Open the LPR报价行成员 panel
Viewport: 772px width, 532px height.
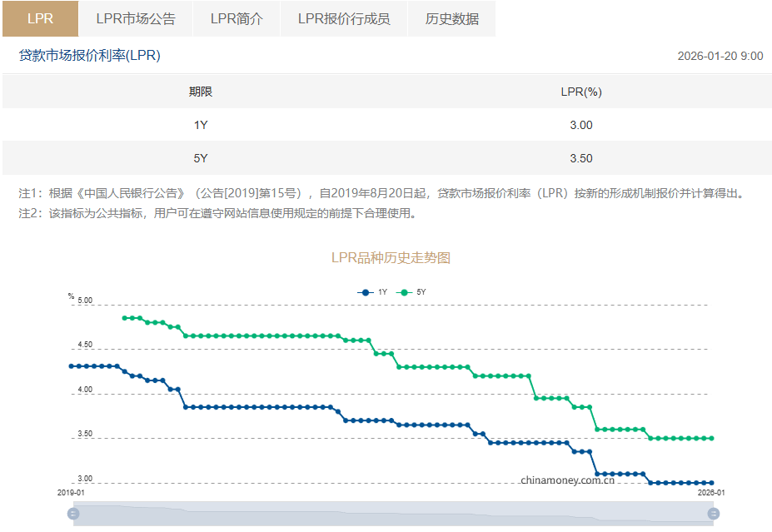click(x=345, y=18)
